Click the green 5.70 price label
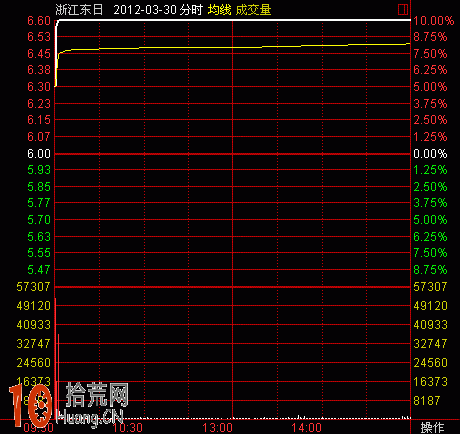The height and width of the screenshot is (434, 460). coord(39,220)
